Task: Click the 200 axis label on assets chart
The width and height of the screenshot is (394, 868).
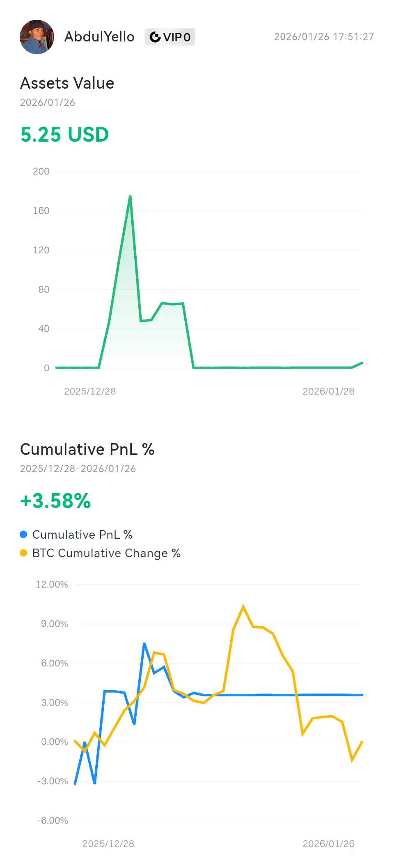Action: pyautogui.click(x=41, y=171)
